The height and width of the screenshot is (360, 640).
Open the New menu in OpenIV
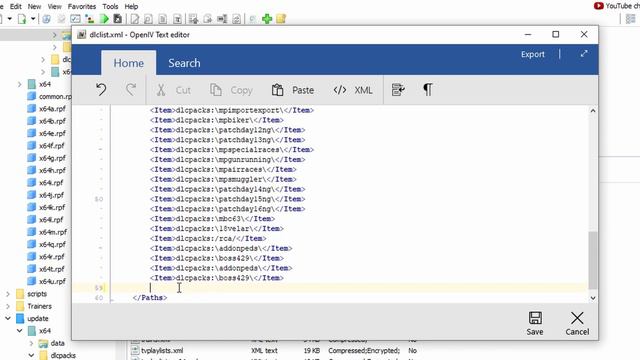34,7
